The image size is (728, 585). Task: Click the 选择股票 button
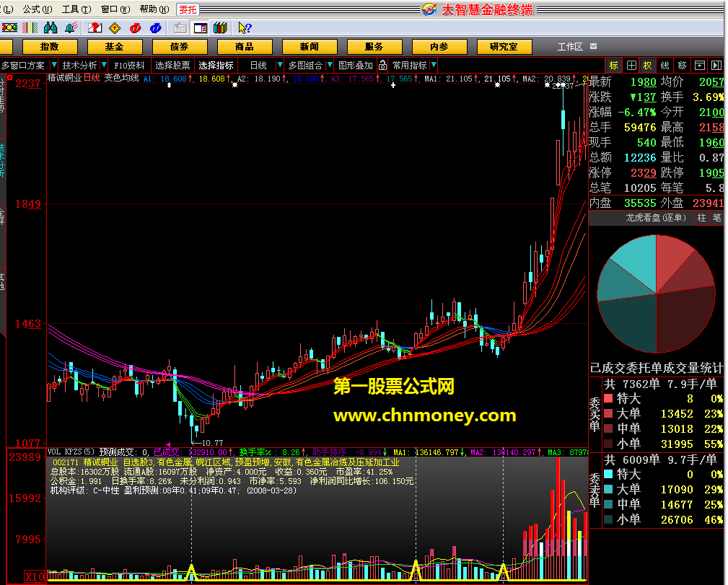172,66
